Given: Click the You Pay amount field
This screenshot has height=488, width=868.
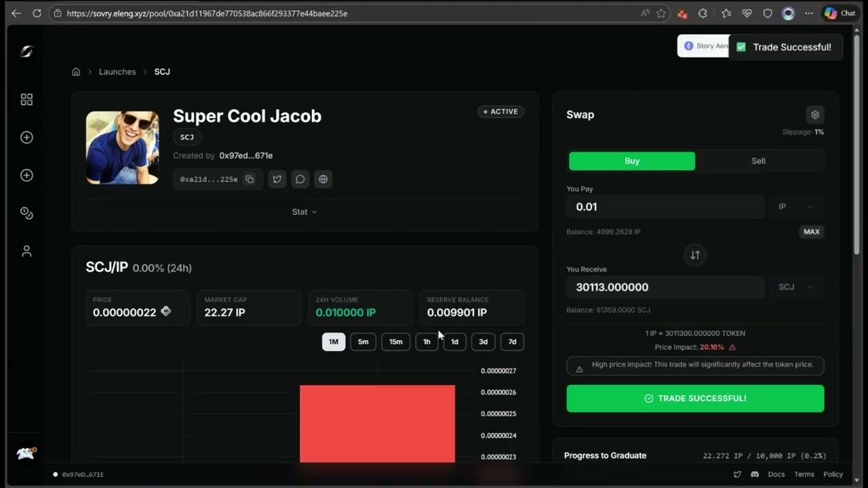Looking at the screenshot, I should pos(665,207).
